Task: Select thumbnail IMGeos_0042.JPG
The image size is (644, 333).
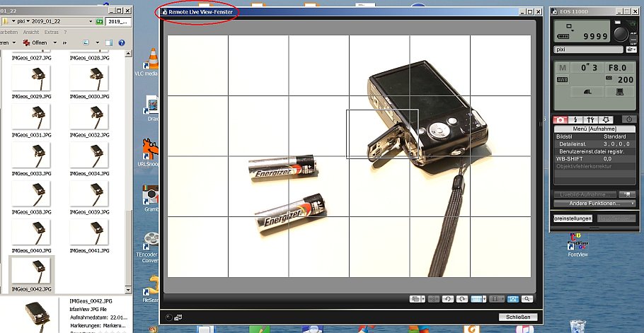Action: coord(32,274)
